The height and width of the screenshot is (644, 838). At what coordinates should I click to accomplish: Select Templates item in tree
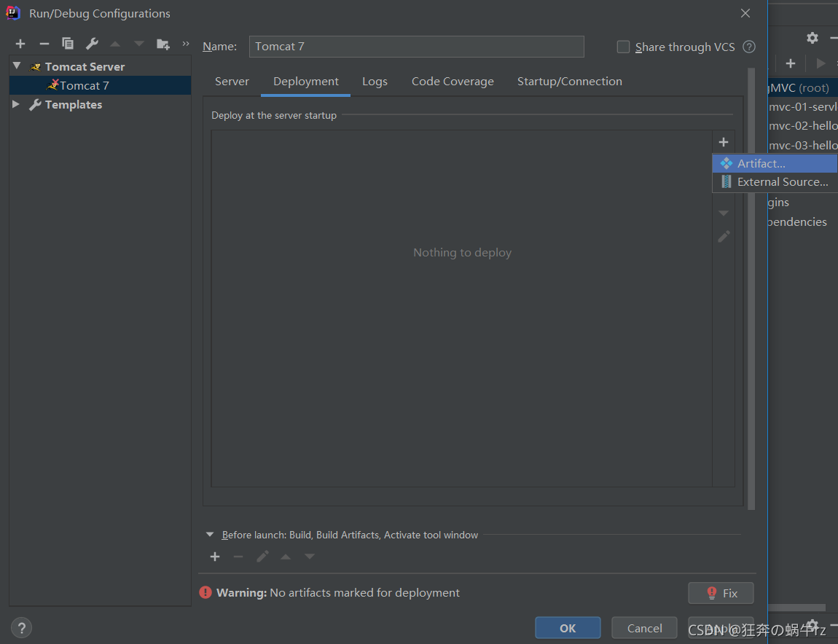coord(101,105)
